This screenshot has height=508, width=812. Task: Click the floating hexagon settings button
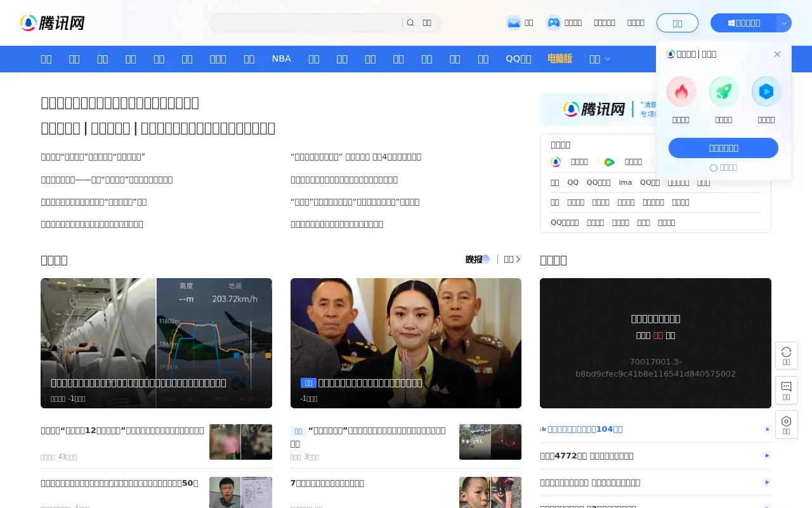coord(787,424)
